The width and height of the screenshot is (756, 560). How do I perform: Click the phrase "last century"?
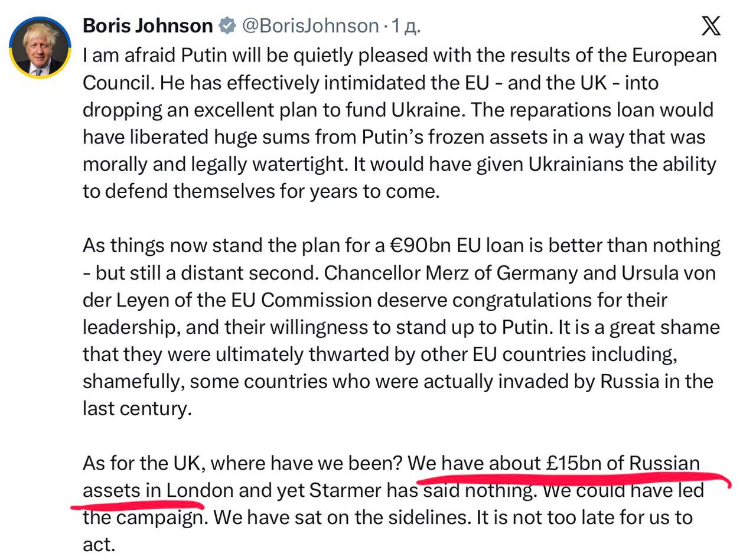click(x=137, y=409)
